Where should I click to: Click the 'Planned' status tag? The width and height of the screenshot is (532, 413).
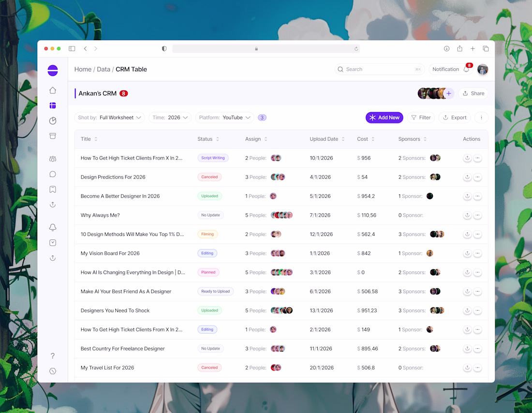tap(208, 272)
